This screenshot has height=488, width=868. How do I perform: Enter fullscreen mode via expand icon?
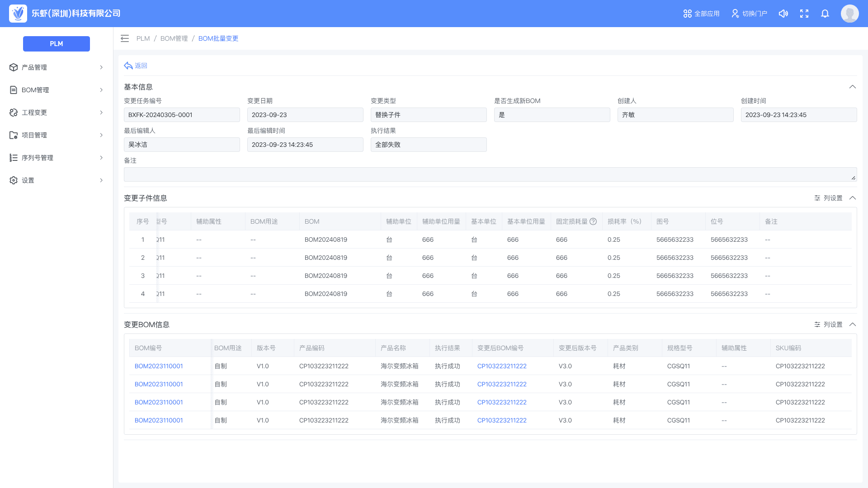pyautogui.click(x=804, y=14)
